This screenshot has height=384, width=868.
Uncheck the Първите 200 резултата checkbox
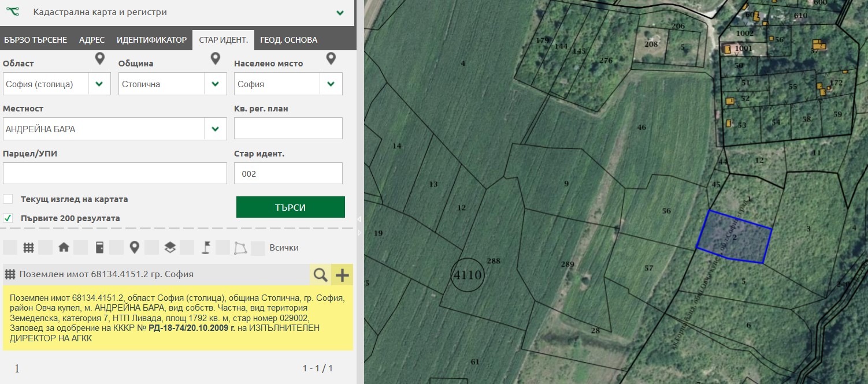(x=8, y=218)
